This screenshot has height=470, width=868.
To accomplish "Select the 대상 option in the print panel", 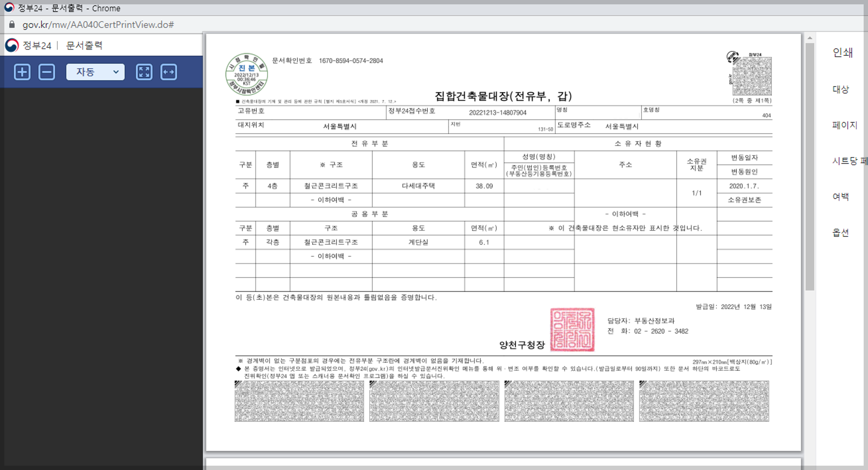I will point(841,89).
